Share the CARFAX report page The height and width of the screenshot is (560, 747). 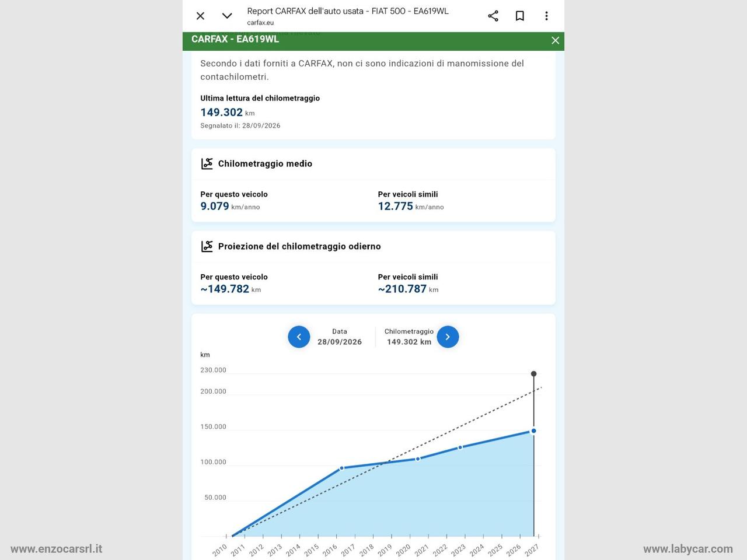tap(493, 16)
